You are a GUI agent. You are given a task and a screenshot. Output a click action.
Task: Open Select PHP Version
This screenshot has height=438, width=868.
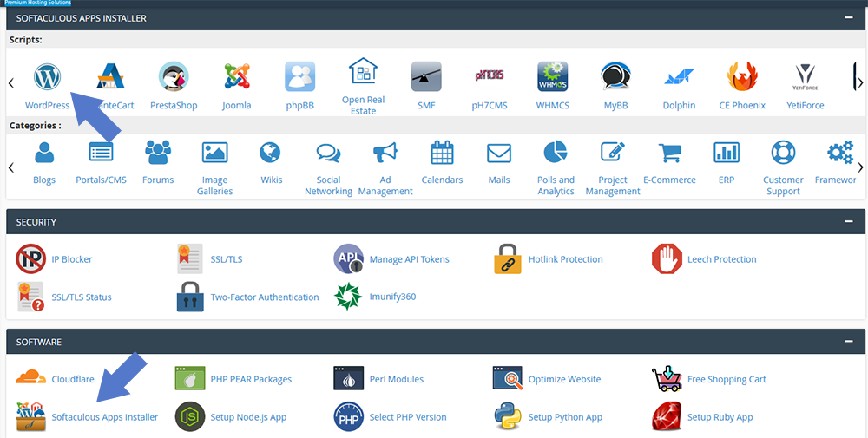pos(408,417)
